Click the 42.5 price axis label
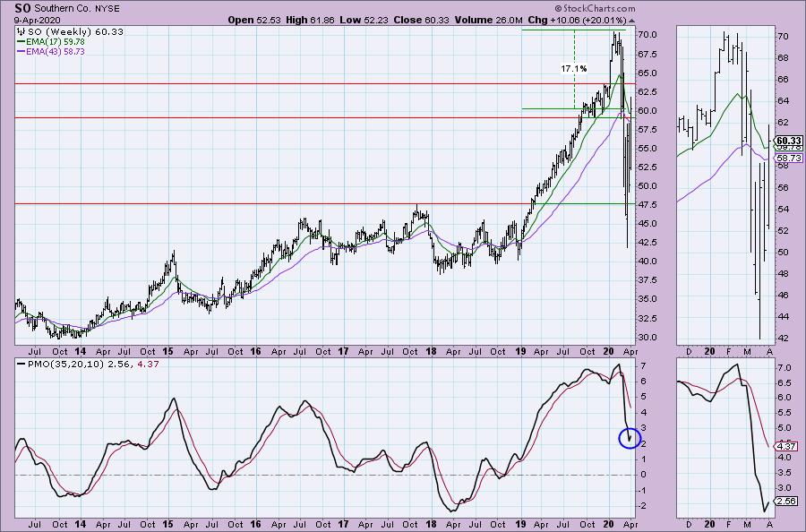Screen dimensions: 806x532 647,242
